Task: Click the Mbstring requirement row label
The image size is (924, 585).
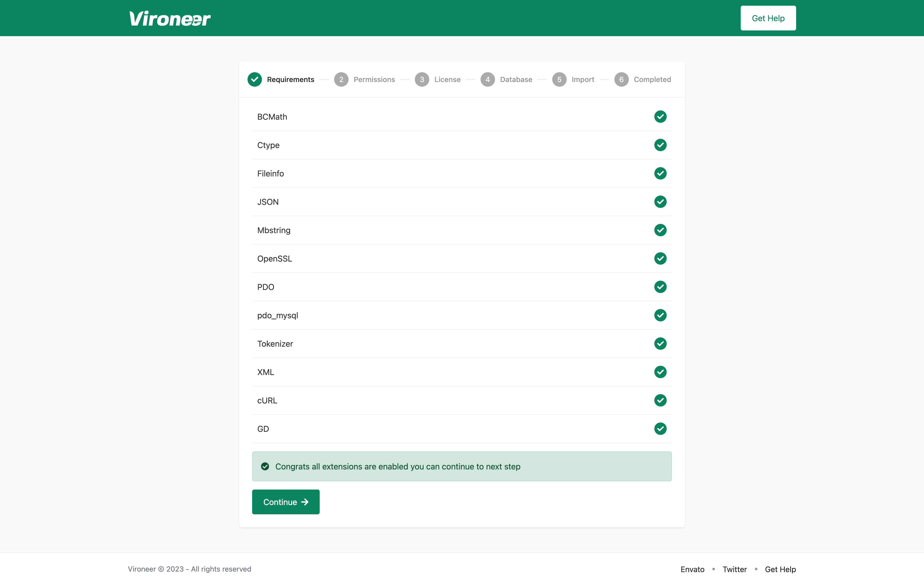Action: click(x=274, y=230)
